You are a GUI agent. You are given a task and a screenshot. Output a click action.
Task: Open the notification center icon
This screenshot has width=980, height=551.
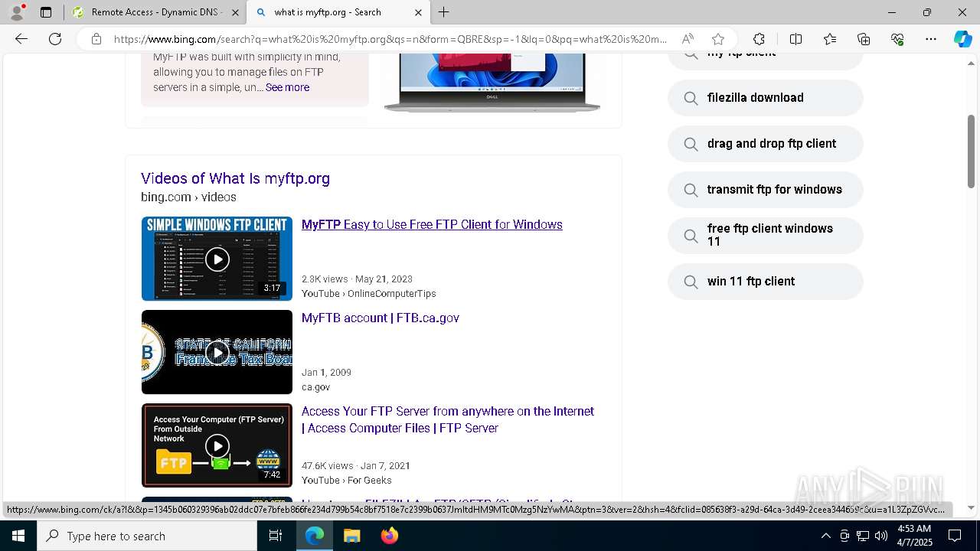pyautogui.click(x=955, y=536)
